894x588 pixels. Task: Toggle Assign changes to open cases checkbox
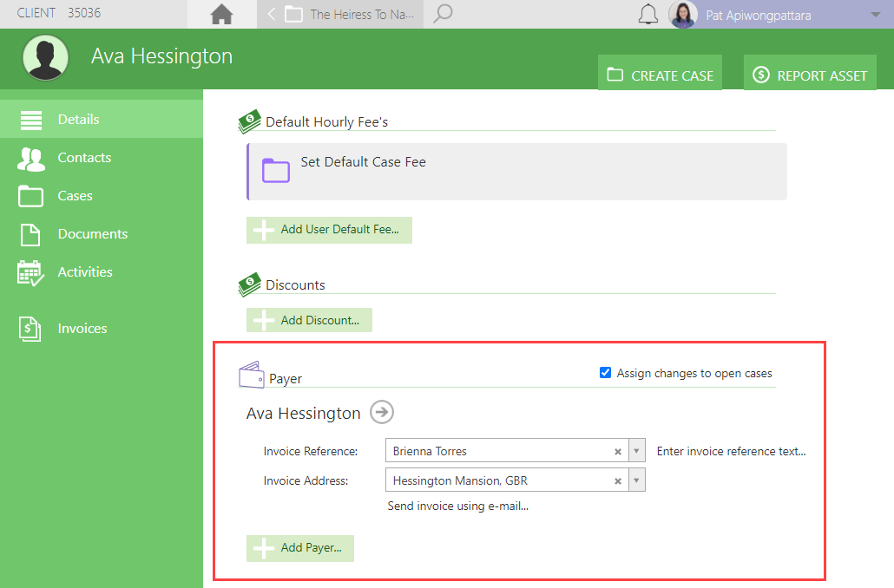click(606, 373)
